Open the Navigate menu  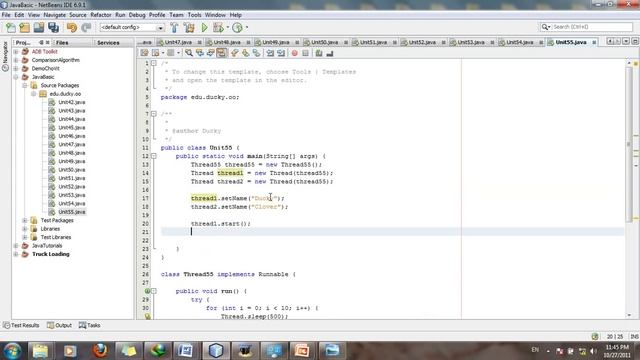tap(54, 15)
